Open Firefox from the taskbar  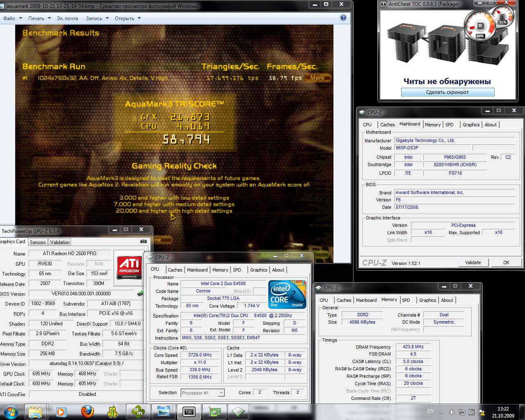click(87, 411)
